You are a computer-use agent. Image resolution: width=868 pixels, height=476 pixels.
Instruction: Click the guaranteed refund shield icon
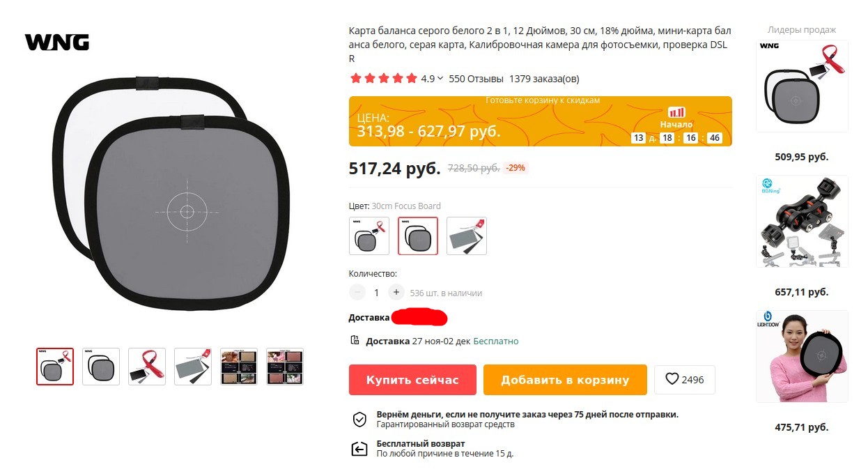359,419
